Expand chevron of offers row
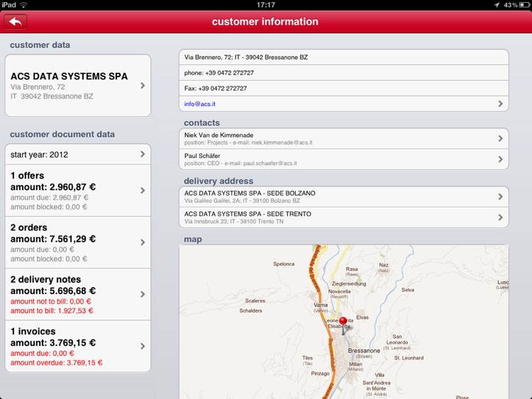Image resolution: width=532 pixels, height=399 pixels. [x=143, y=191]
